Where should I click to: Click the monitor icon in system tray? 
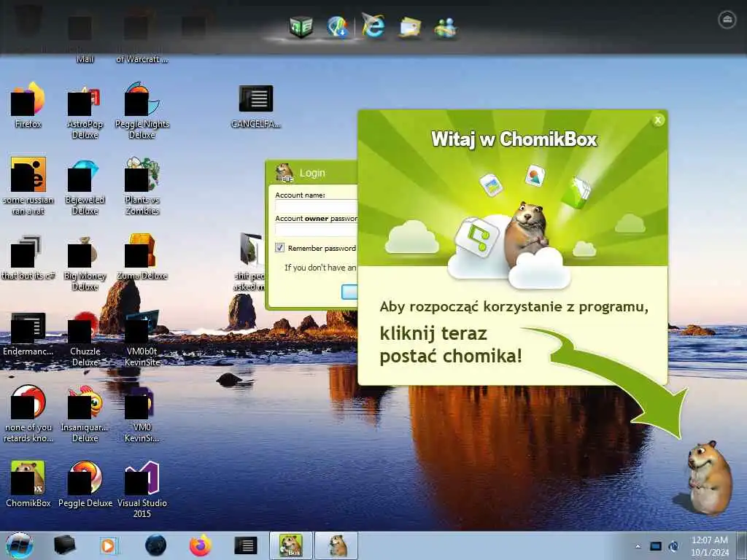click(x=656, y=546)
